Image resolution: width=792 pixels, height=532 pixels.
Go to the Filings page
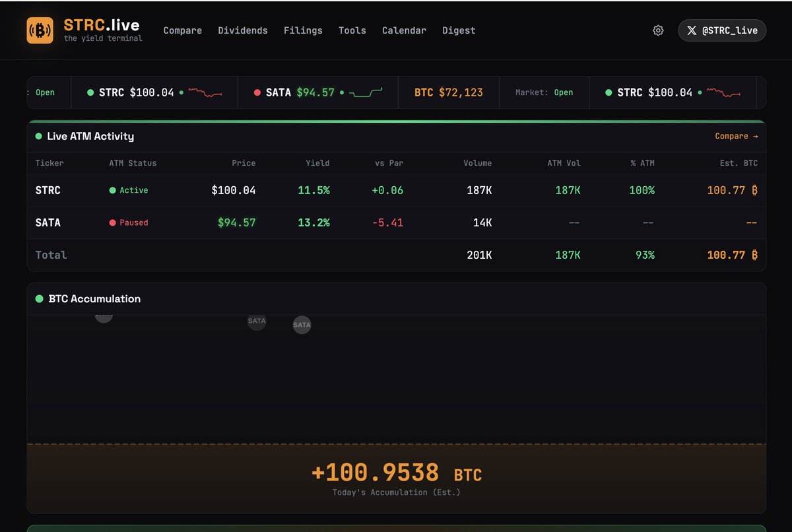click(303, 30)
